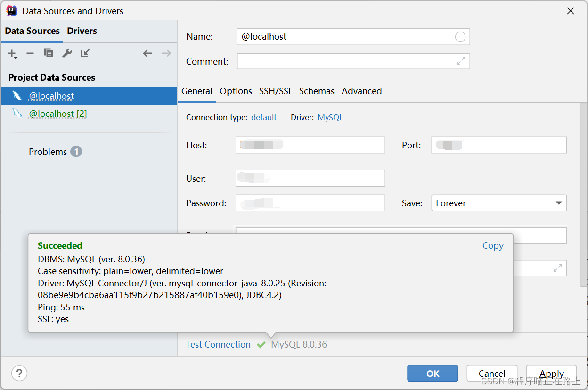Focus the Port input field

(x=499, y=145)
